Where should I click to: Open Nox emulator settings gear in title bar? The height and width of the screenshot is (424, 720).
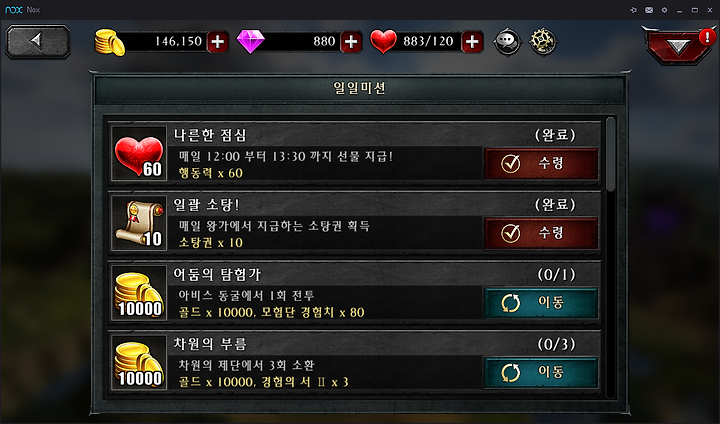(x=664, y=10)
